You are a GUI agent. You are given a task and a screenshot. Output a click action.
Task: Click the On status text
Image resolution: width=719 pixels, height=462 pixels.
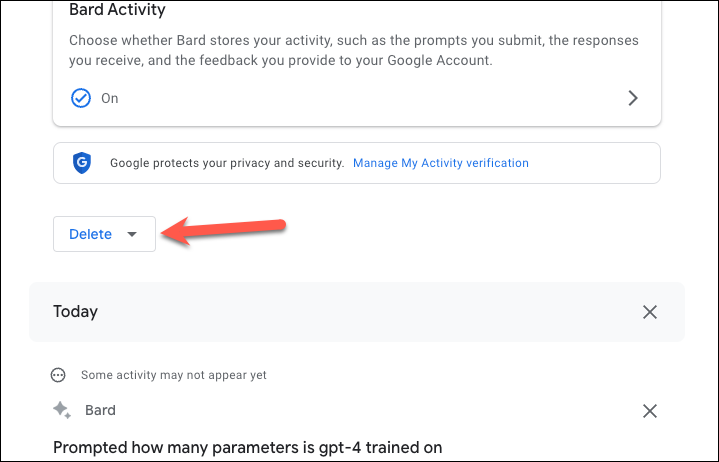[110, 99]
